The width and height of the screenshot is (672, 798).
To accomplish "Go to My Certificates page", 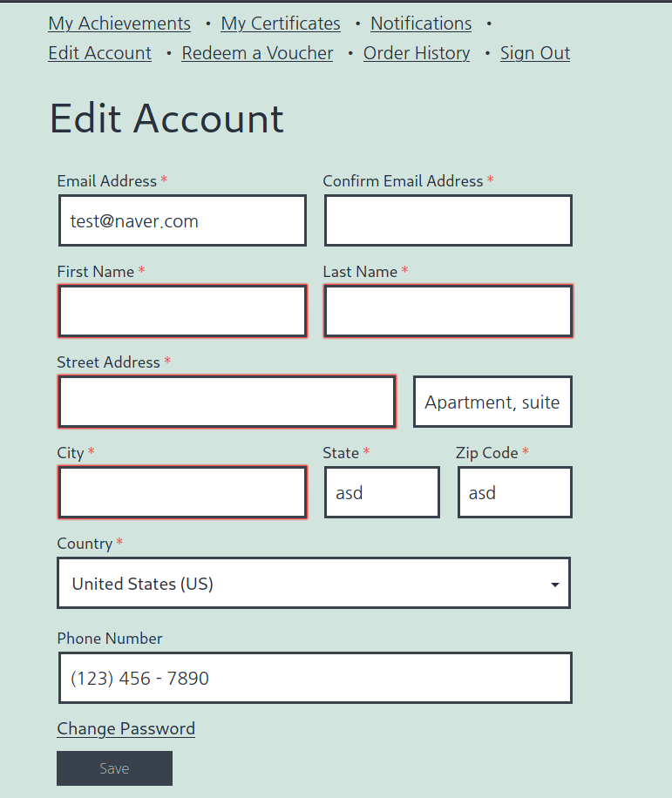I will (x=281, y=24).
